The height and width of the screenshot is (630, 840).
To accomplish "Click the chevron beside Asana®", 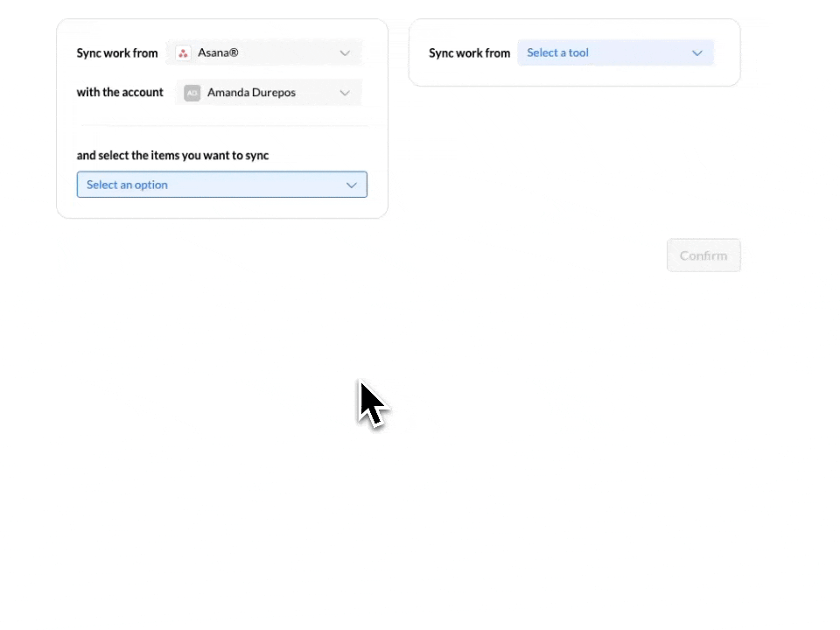I will [x=345, y=52].
